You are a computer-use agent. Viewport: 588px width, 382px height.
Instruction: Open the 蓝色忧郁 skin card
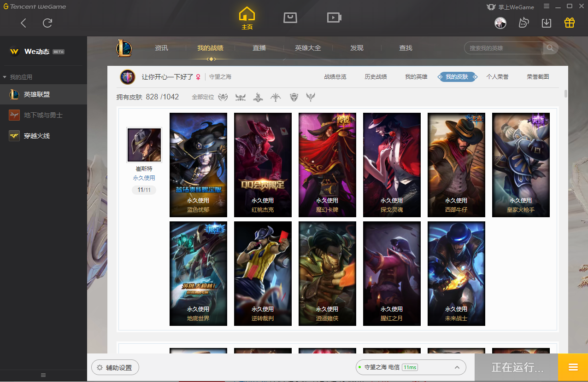click(198, 165)
